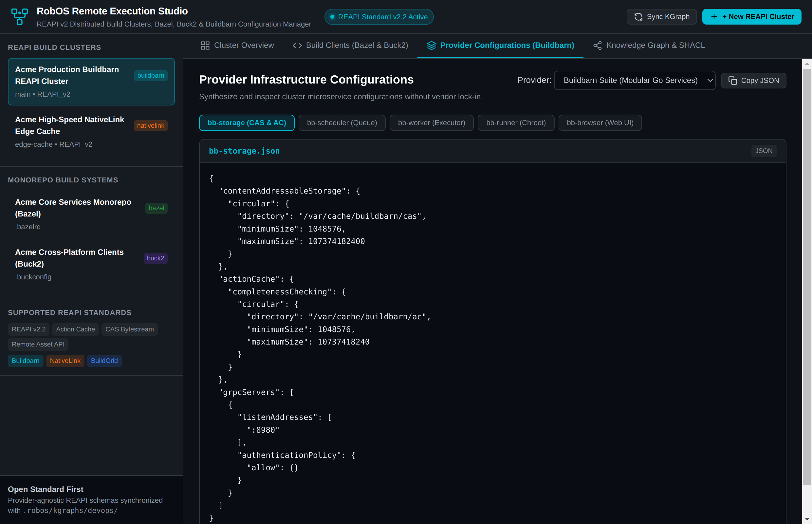Screen dimensions: 812x524
Task: Click the ":8980" listen address
Action: point(263,430)
